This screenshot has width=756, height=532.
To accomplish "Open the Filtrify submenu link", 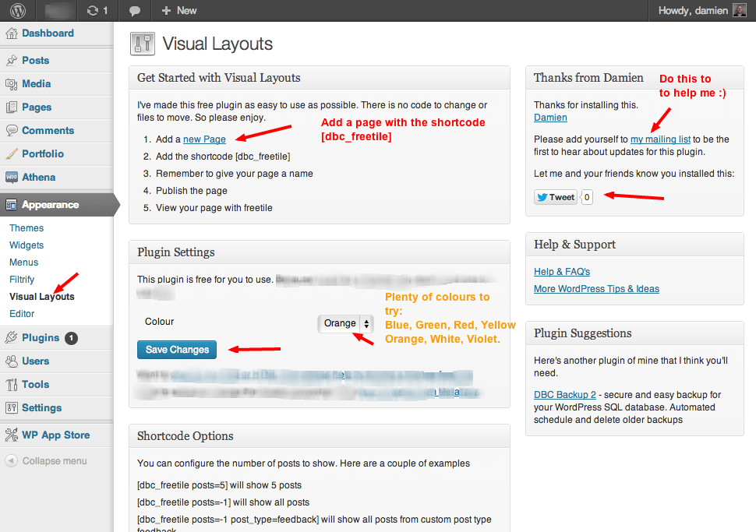I will pyautogui.click(x=22, y=280).
